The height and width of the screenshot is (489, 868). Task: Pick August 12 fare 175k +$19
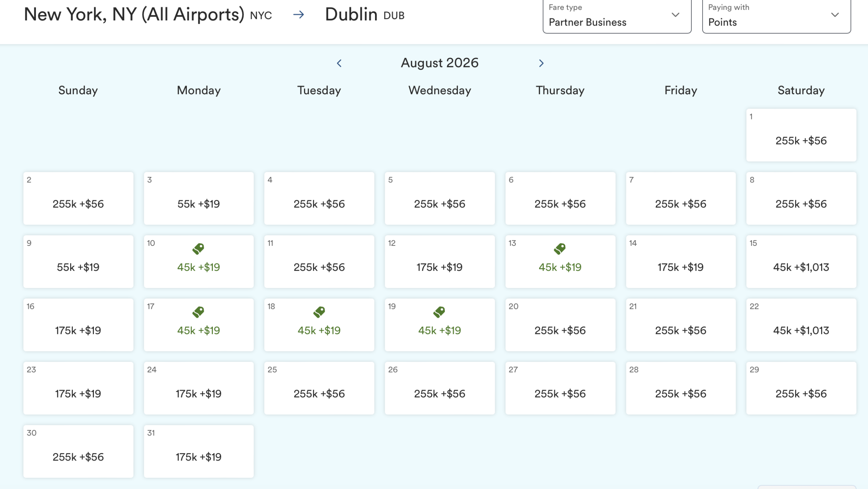coord(440,262)
